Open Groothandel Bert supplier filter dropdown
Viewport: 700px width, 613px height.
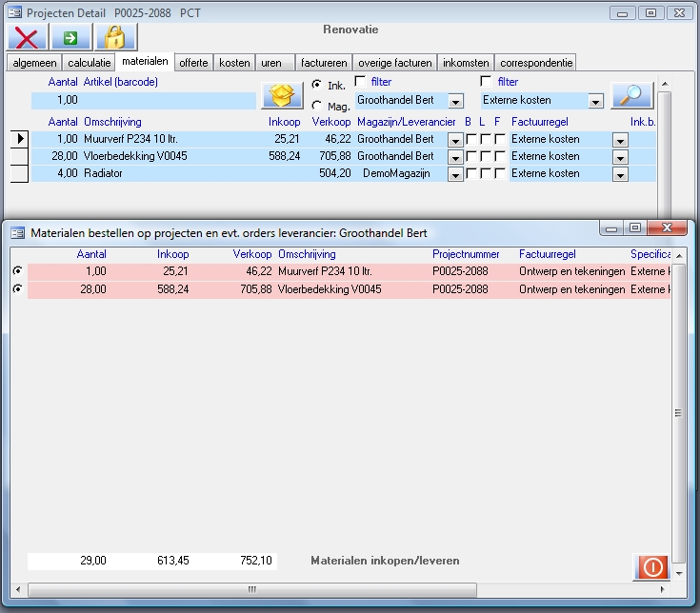(455, 101)
